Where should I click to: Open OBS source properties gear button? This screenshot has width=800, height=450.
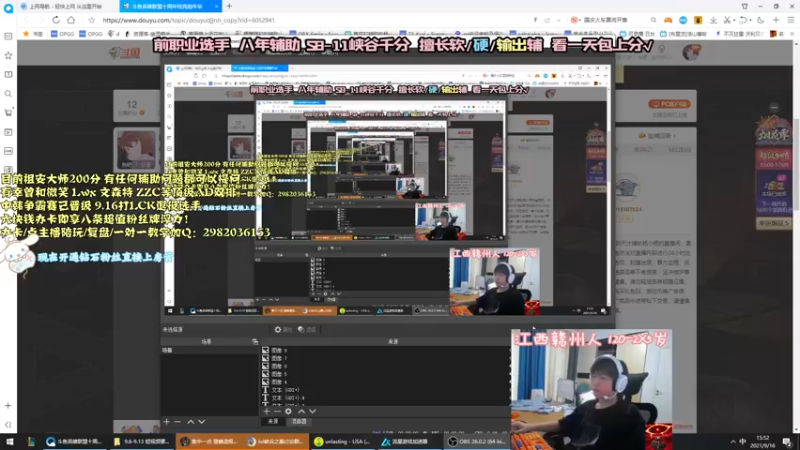[x=283, y=330]
